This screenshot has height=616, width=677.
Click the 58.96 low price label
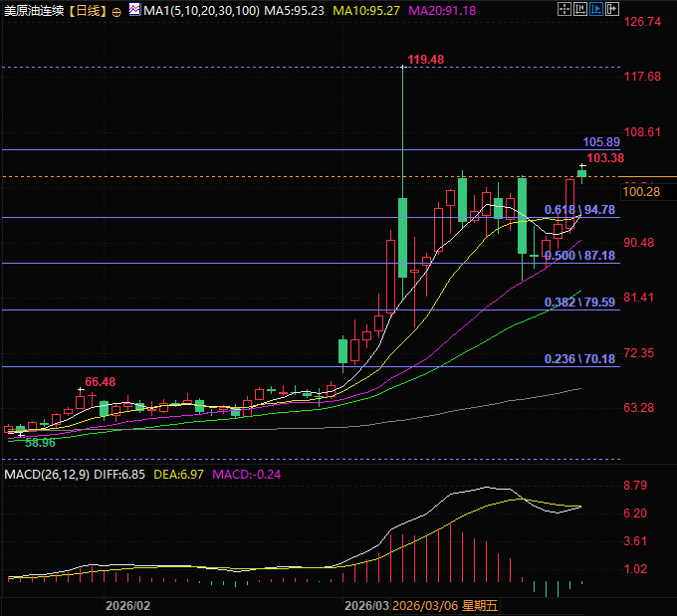pos(40,443)
